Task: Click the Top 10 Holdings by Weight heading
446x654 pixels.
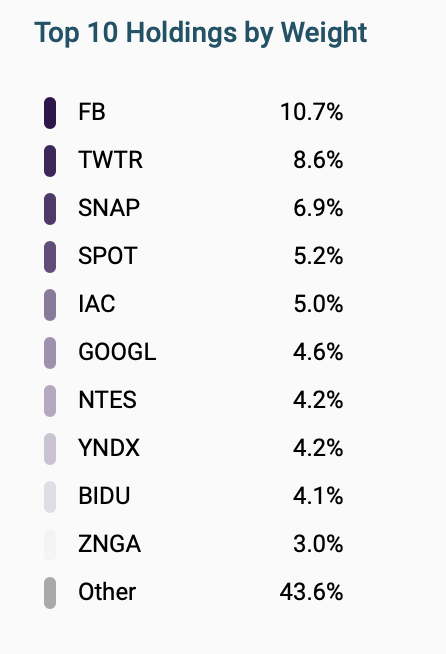Action: tap(201, 33)
